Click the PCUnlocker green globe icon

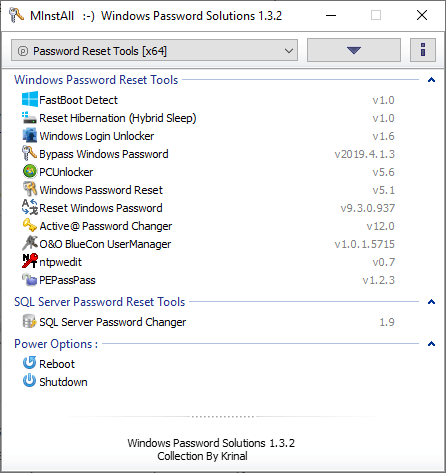click(30, 172)
